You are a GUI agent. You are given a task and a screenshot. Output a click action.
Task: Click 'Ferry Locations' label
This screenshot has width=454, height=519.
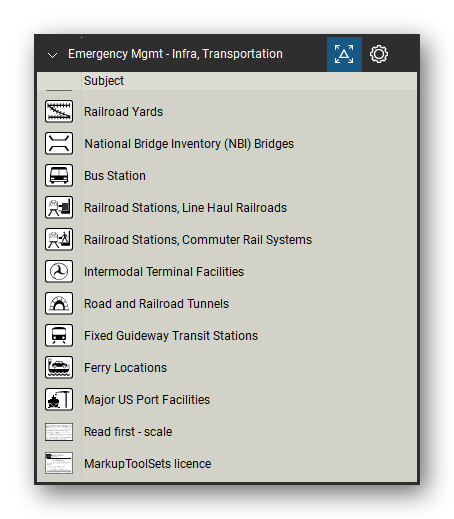(x=125, y=368)
